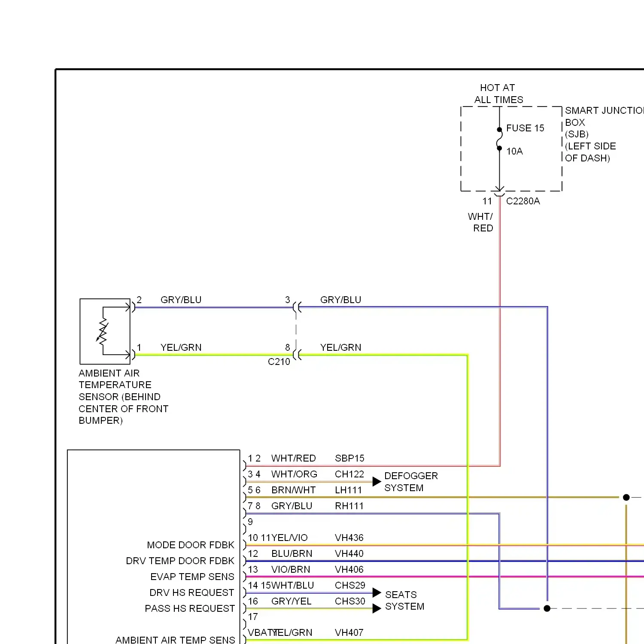
Task: Select the VH407 circuit code
Action: (349, 633)
